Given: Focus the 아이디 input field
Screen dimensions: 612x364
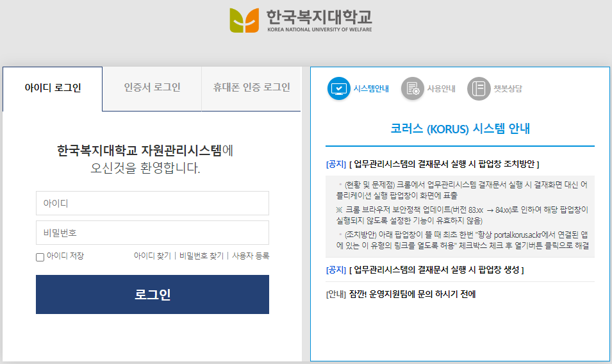Looking at the screenshot, I should tap(152, 203).
